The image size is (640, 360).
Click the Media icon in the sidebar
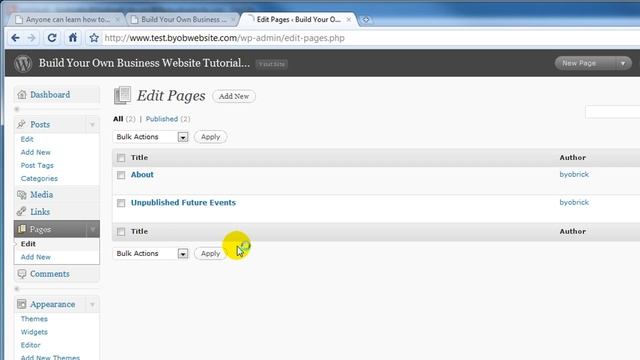click(x=22, y=195)
